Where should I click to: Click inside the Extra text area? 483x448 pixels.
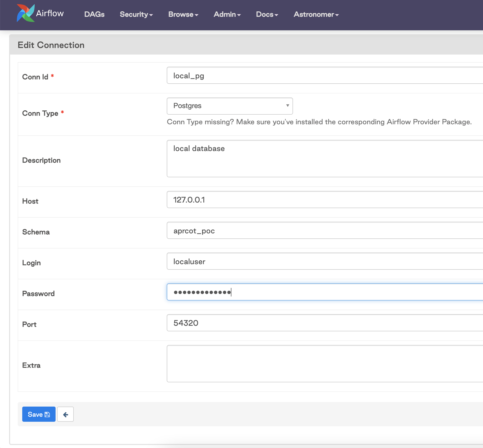click(325, 364)
